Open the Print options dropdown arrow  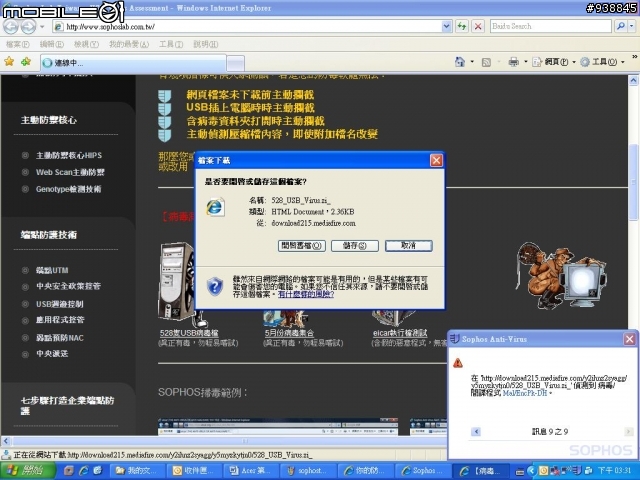(x=526, y=62)
